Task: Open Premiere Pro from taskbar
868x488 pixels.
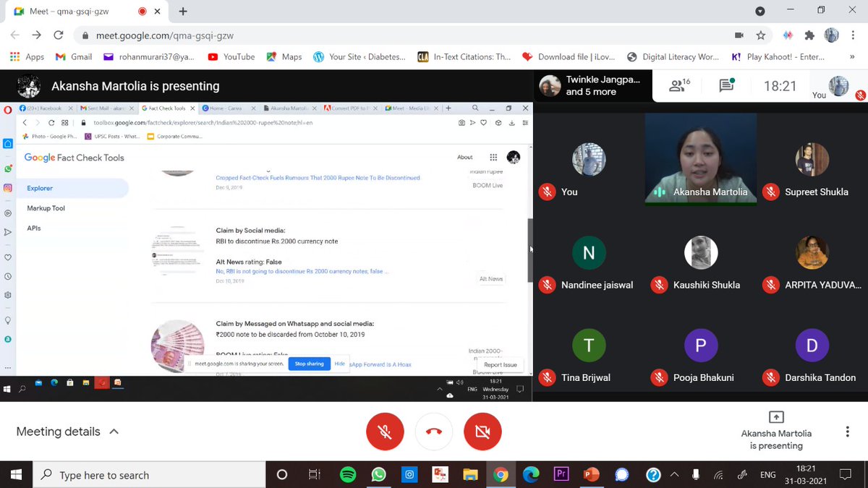Action: (561, 475)
